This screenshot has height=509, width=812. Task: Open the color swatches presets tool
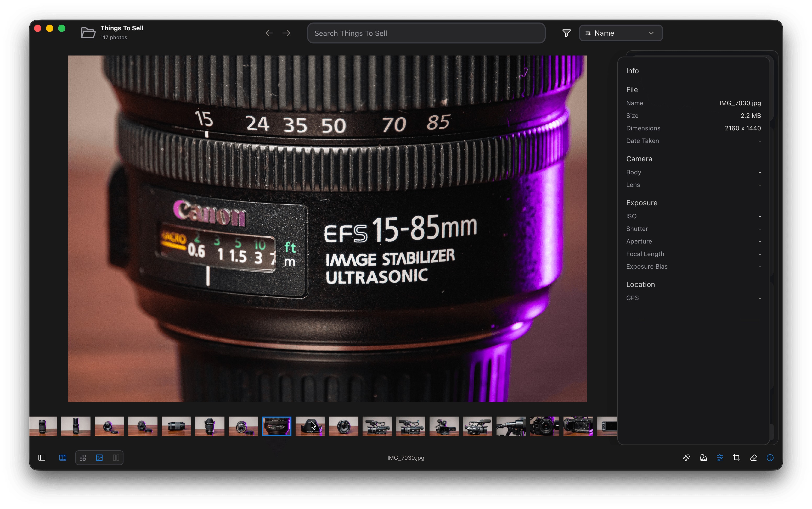coord(703,458)
